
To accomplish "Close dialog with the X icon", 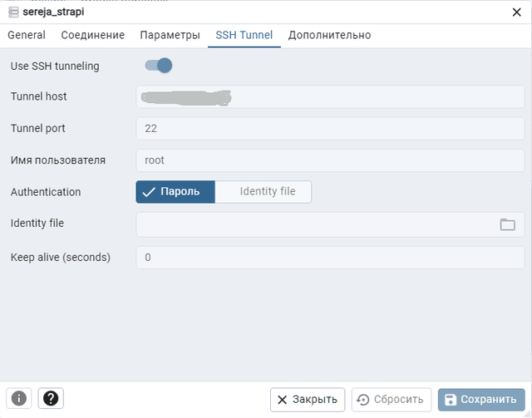I will [x=516, y=12].
